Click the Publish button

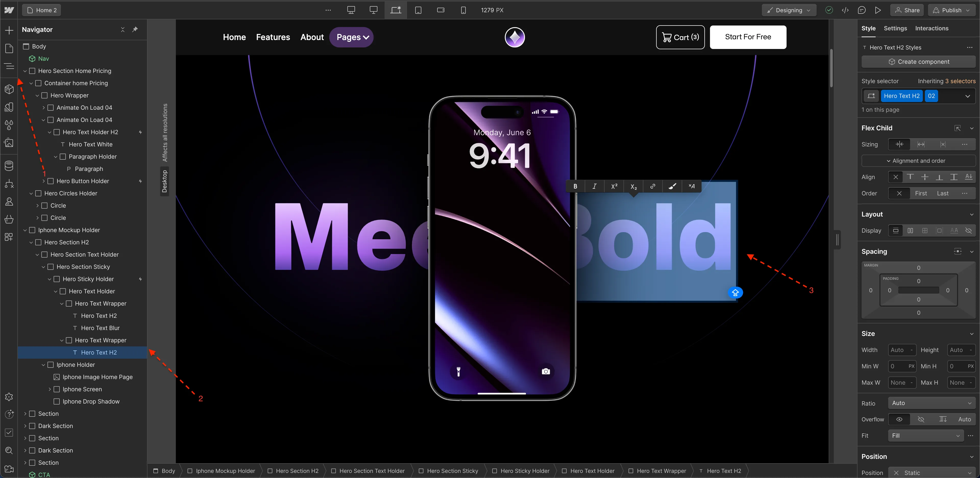point(951,10)
